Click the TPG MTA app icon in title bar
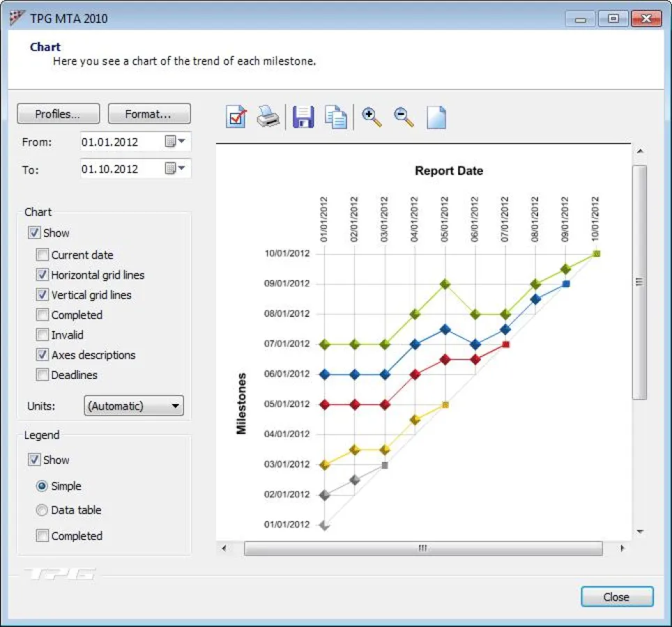The height and width of the screenshot is (627, 672). (18, 19)
